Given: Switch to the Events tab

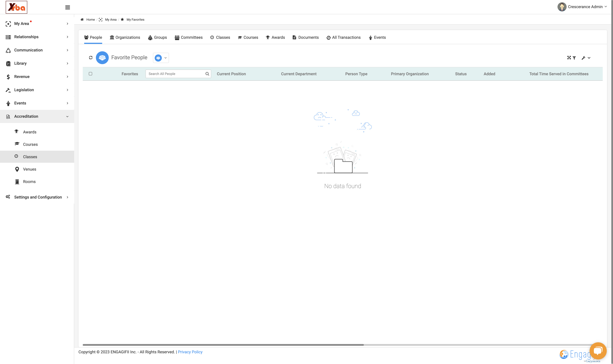Looking at the screenshot, I should click(377, 37).
